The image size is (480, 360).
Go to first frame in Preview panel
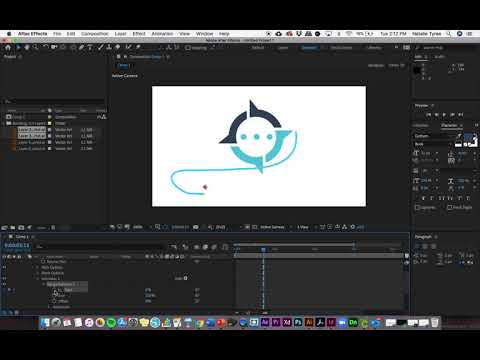tap(429, 115)
